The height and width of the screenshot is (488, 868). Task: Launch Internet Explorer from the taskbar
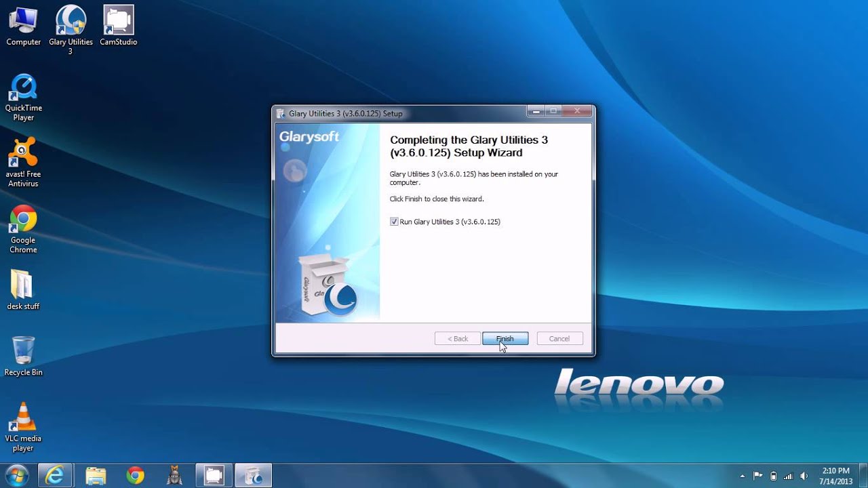click(55, 476)
